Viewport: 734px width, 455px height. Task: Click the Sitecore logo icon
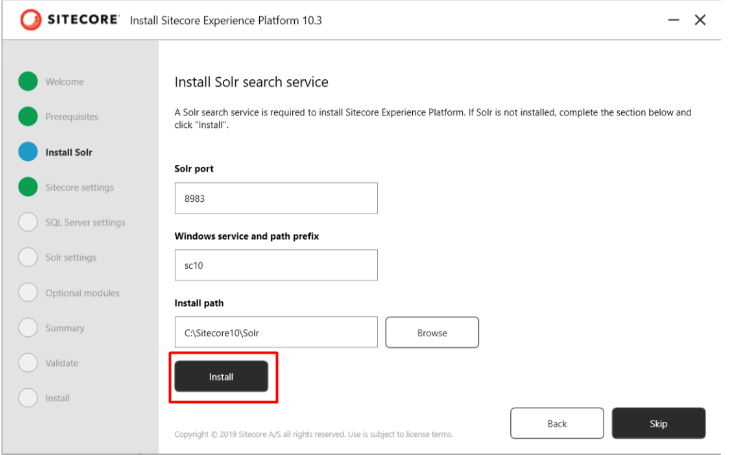coord(30,20)
